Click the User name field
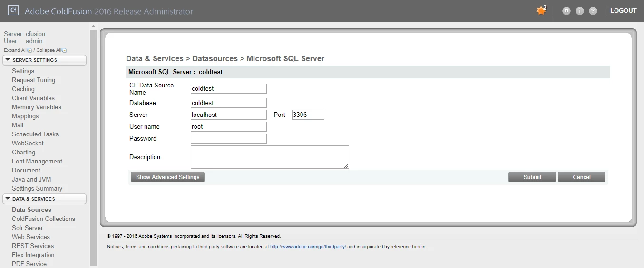The height and width of the screenshot is (268, 644). tap(229, 126)
